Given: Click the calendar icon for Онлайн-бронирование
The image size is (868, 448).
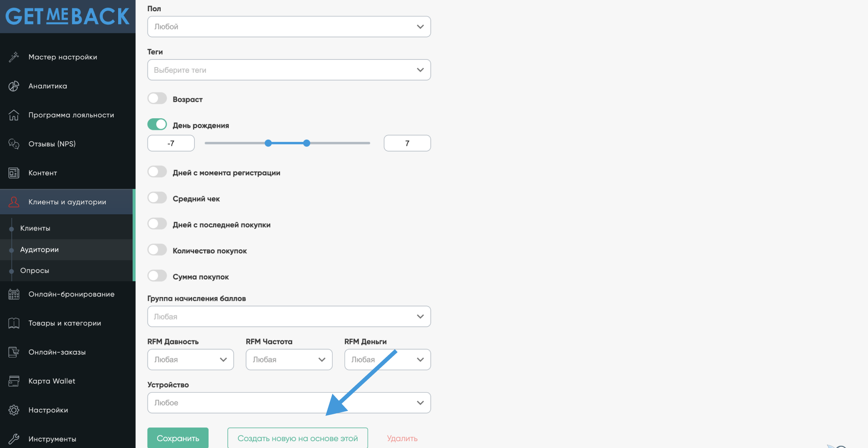Looking at the screenshot, I should (x=14, y=294).
